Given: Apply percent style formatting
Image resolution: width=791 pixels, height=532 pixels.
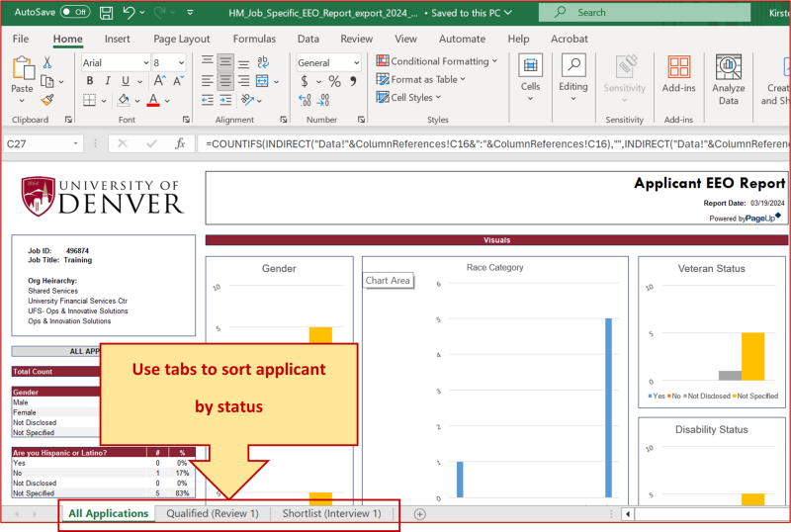Looking at the screenshot, I should click(x=334, y=81).
